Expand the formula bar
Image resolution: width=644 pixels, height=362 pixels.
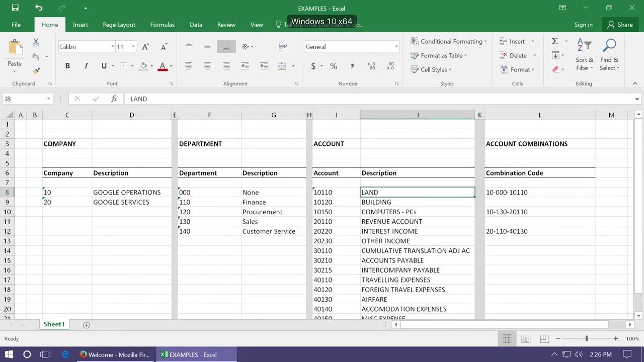tap(637, 99)
